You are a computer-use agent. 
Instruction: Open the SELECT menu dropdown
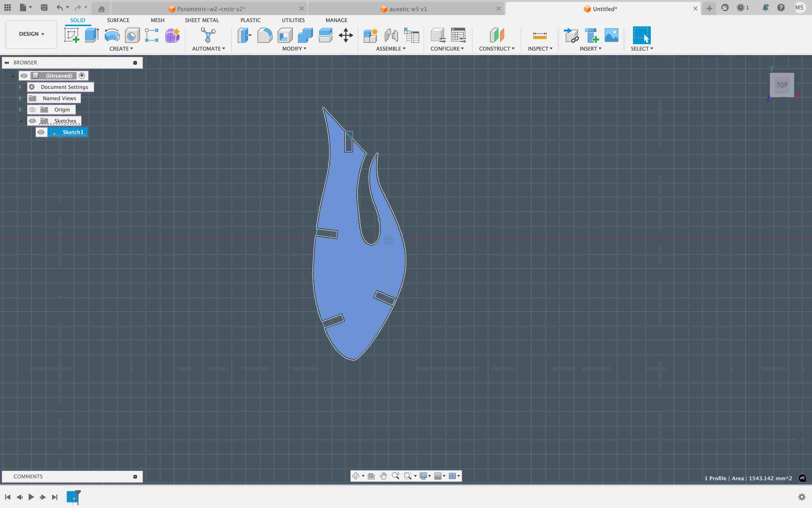[642, 49]
